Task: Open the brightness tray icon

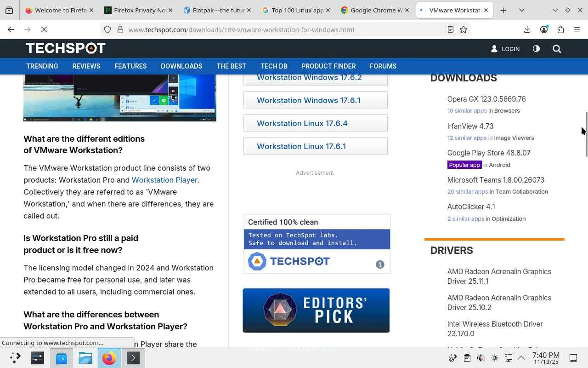Action: click(x=494, y=358)
